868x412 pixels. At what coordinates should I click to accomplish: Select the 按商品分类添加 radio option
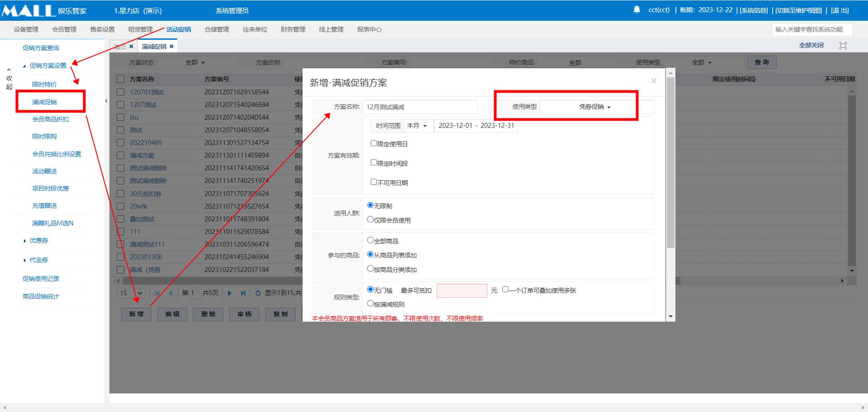pos(370,269)
